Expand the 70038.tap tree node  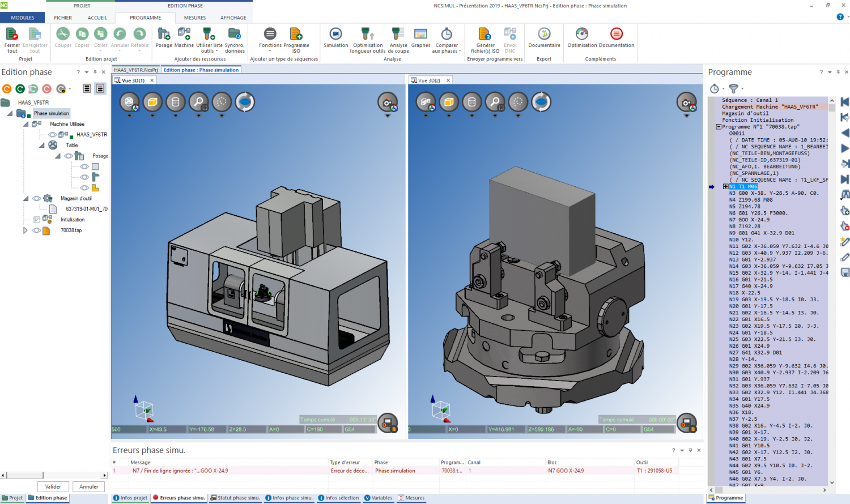pyautogui.click(x=25, y=230)
